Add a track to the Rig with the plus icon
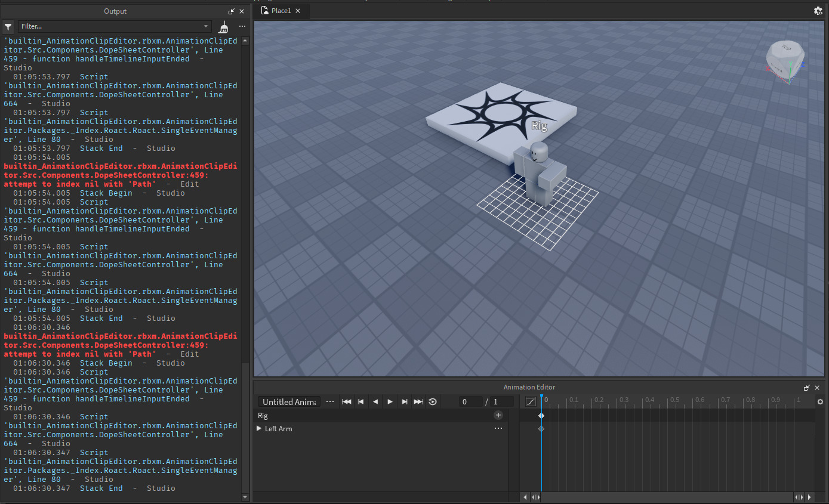This screenshot has width=829, height=504. (x=498, y=415)
